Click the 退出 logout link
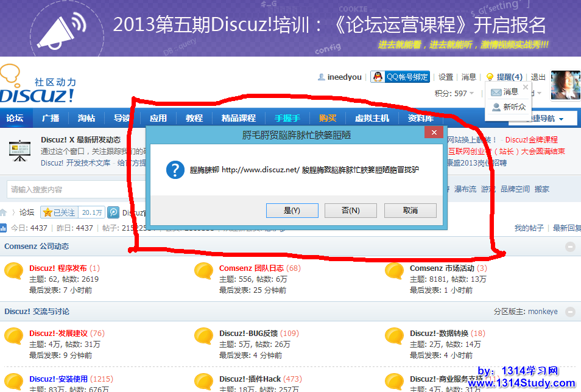581x392 pixels. click(538, 77)
